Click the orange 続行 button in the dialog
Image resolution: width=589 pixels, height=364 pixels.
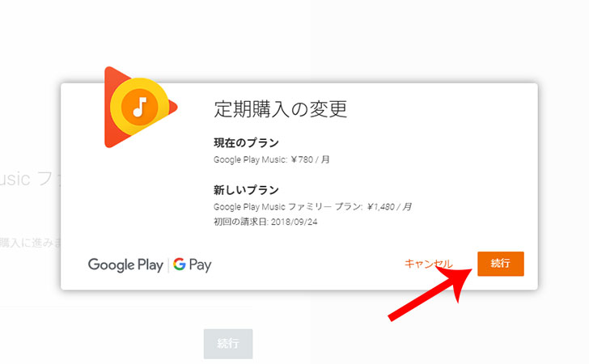pyautogui.click(x=500, y=264)
